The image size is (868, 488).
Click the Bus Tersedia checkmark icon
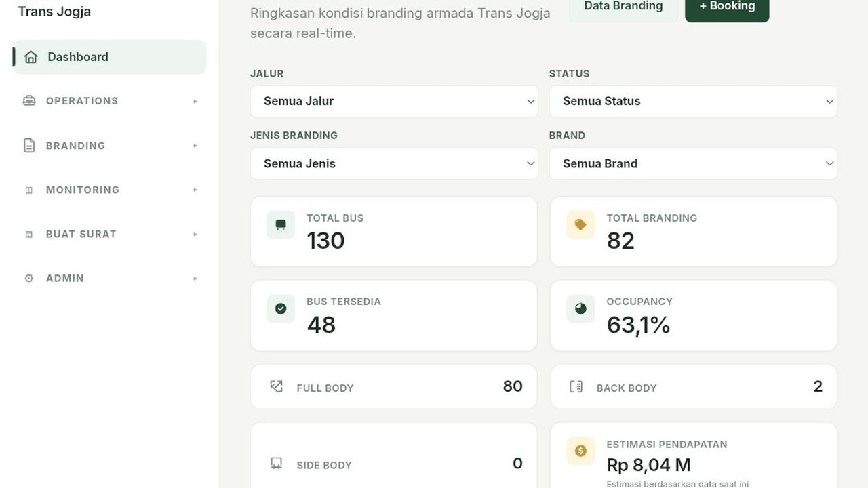(281, 308)
